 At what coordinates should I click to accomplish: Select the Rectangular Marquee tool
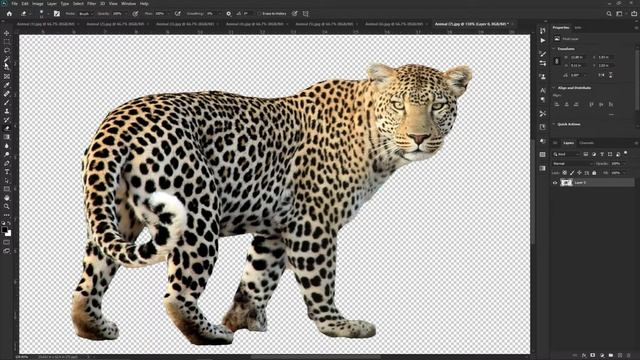click(7, 42)
